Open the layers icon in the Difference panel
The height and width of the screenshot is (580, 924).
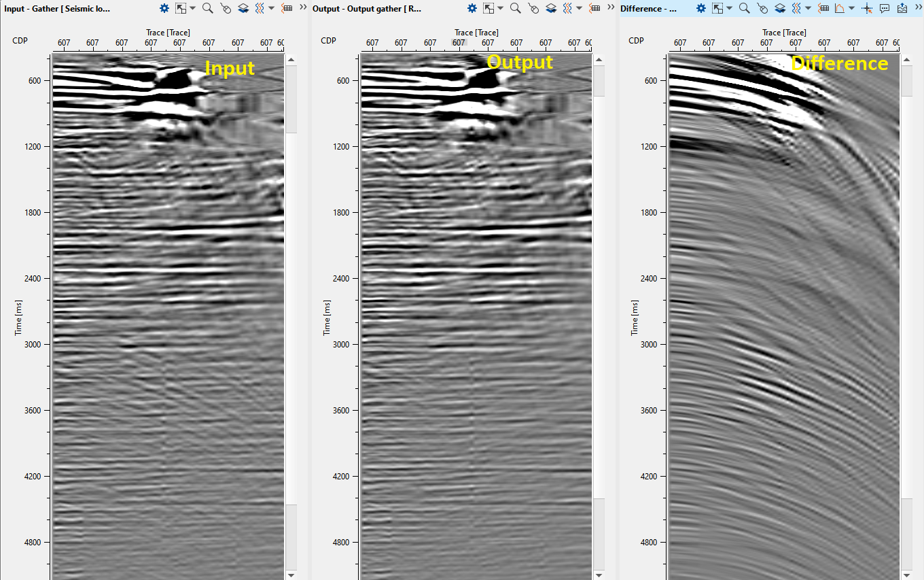click(780, 8)
